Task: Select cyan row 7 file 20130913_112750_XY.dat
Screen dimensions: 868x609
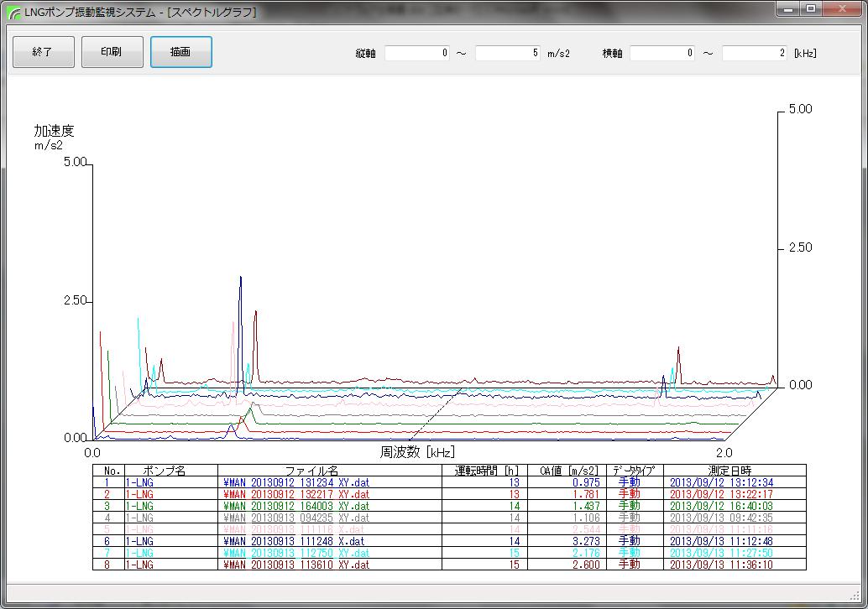Action: point(296,553)
